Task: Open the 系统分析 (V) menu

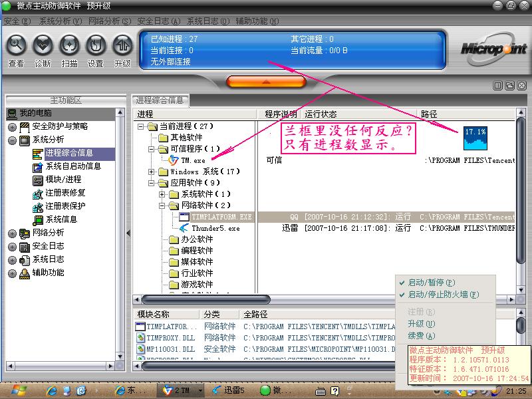Action: point(61,21)
